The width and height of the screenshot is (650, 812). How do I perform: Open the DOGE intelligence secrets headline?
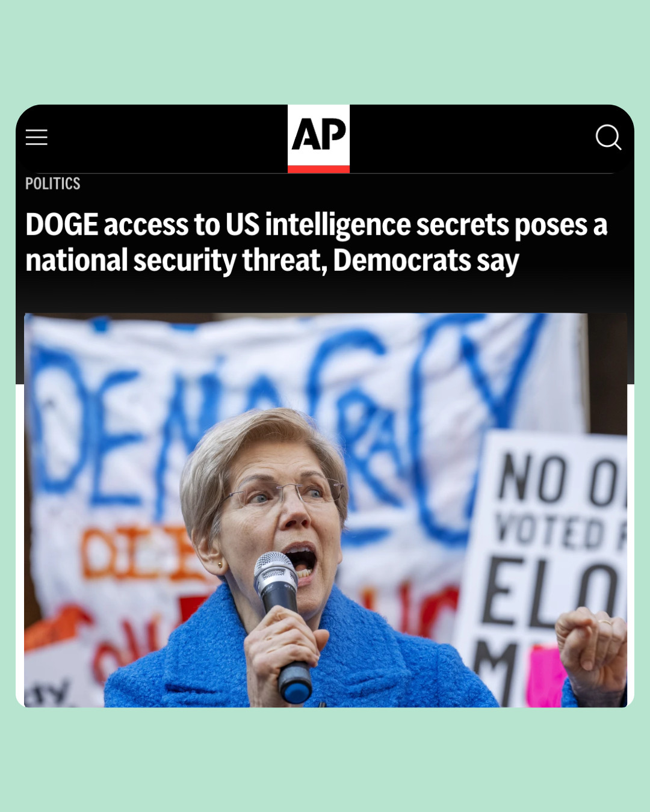click(317, 242)
